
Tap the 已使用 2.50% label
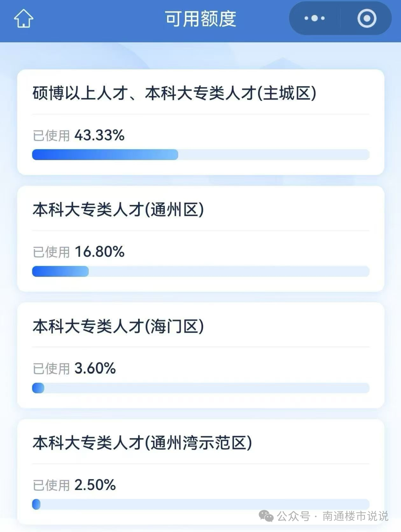(74, 485)
